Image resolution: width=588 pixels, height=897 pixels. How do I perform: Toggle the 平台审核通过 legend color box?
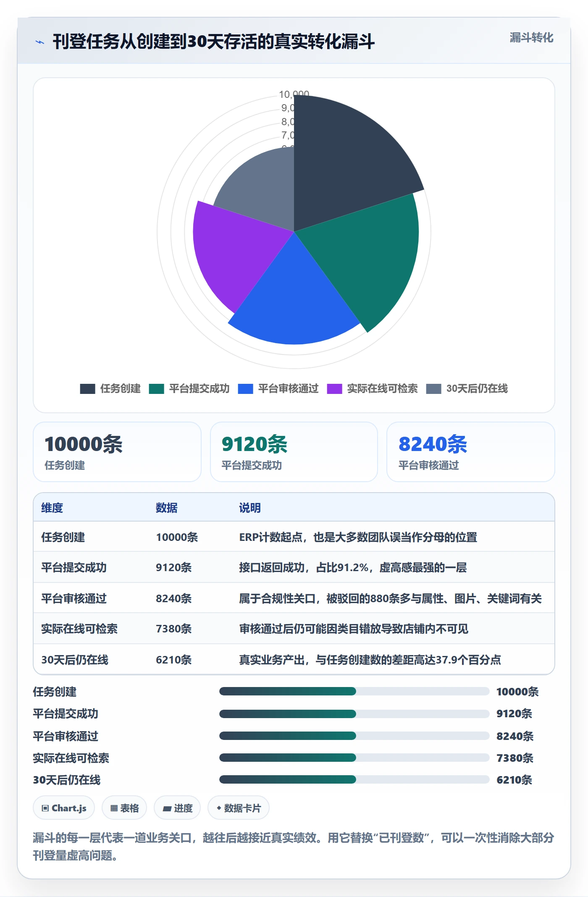pos(245,389)
